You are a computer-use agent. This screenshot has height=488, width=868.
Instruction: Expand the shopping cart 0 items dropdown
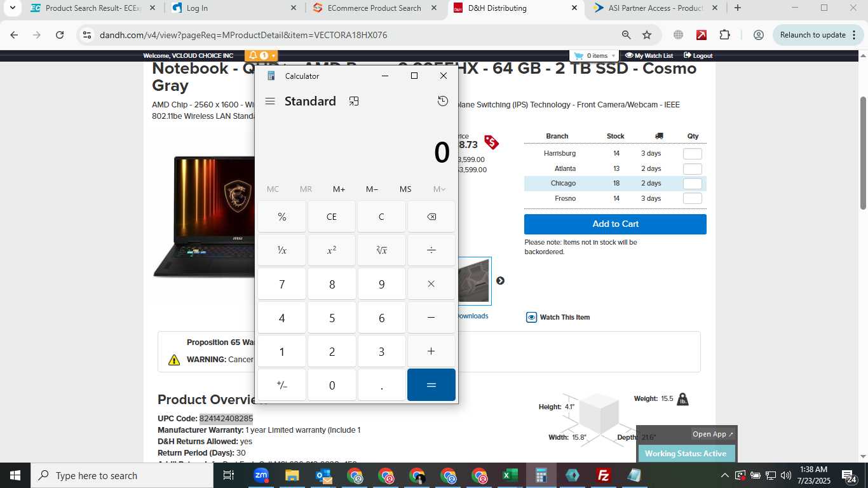[595, 56]
